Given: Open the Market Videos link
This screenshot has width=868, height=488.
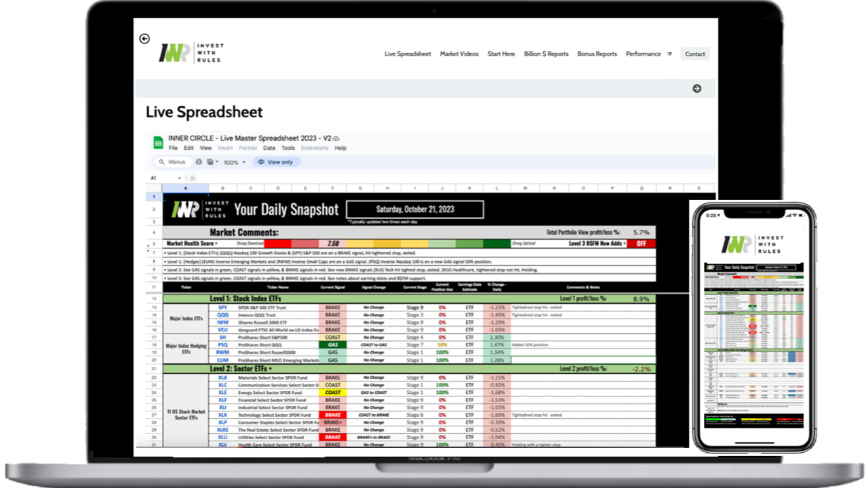Looking at the screenshot, I should tap(459, 54).
